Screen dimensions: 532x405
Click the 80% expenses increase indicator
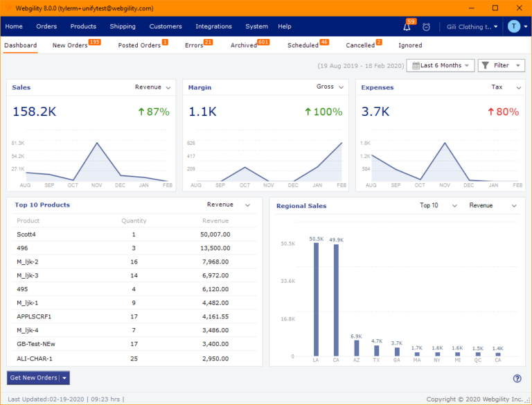point(503,112)
